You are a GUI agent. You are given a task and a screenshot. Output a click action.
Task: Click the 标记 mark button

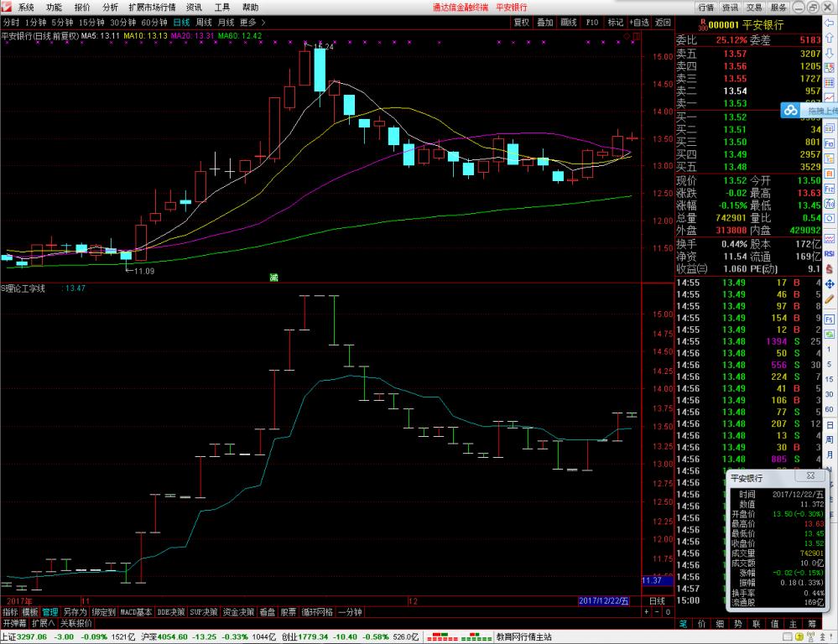615,23
